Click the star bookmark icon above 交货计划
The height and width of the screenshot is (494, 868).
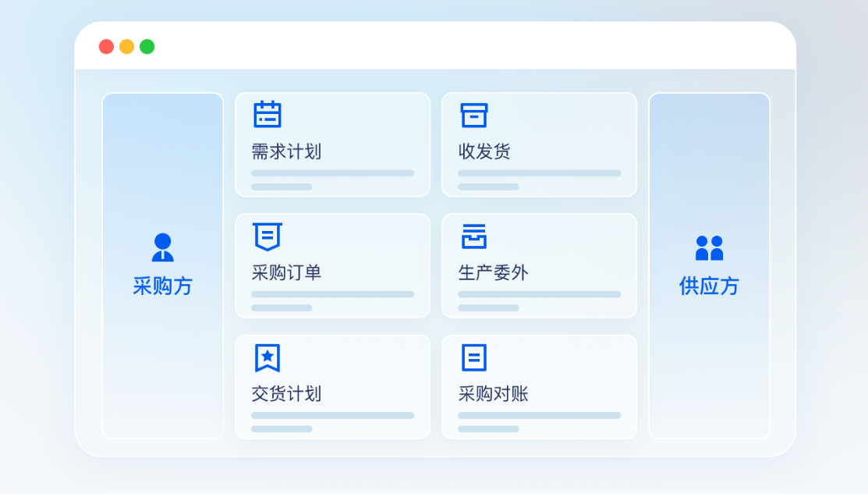click(x=267, y=357)
